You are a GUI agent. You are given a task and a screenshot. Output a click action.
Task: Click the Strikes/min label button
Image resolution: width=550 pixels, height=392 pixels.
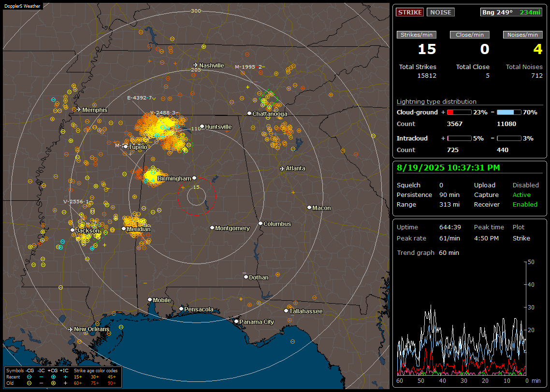pyautogui.click(x=416, y=35)
